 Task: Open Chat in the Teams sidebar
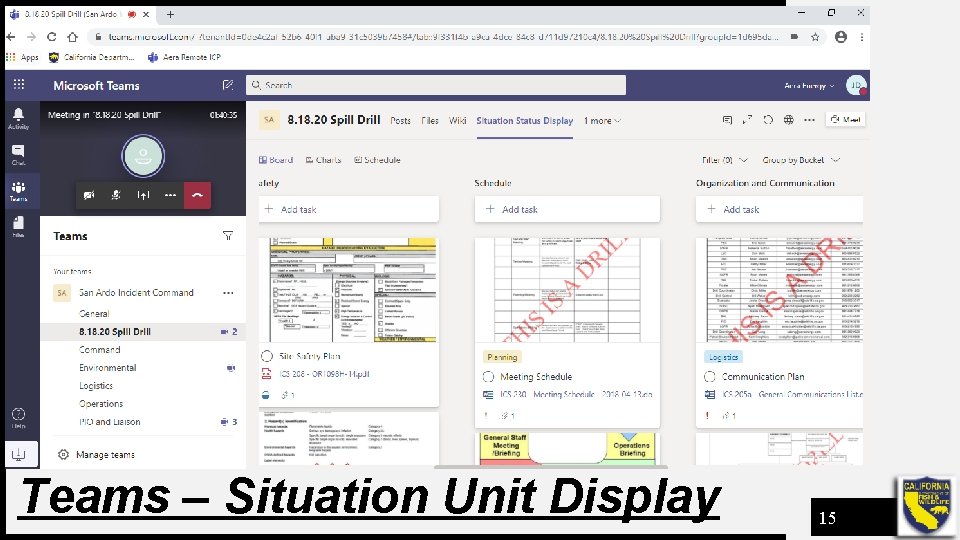click(x=18, y=155)
